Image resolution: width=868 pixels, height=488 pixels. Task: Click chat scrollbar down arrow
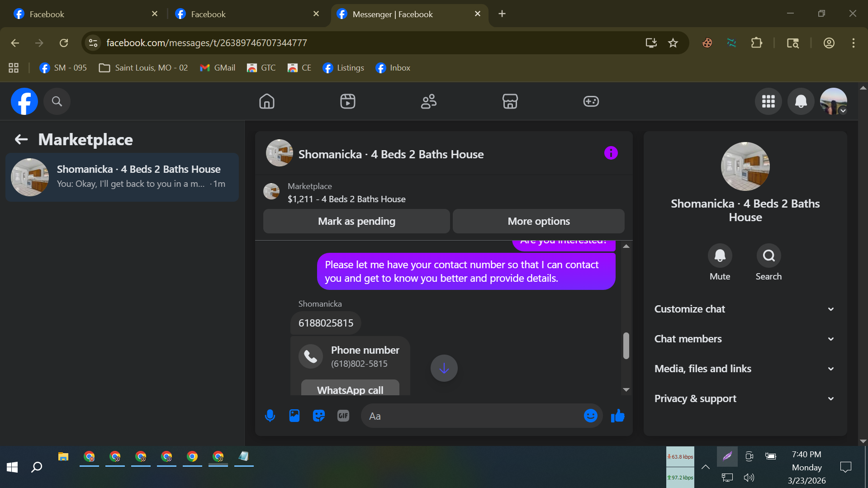point(626,389)
